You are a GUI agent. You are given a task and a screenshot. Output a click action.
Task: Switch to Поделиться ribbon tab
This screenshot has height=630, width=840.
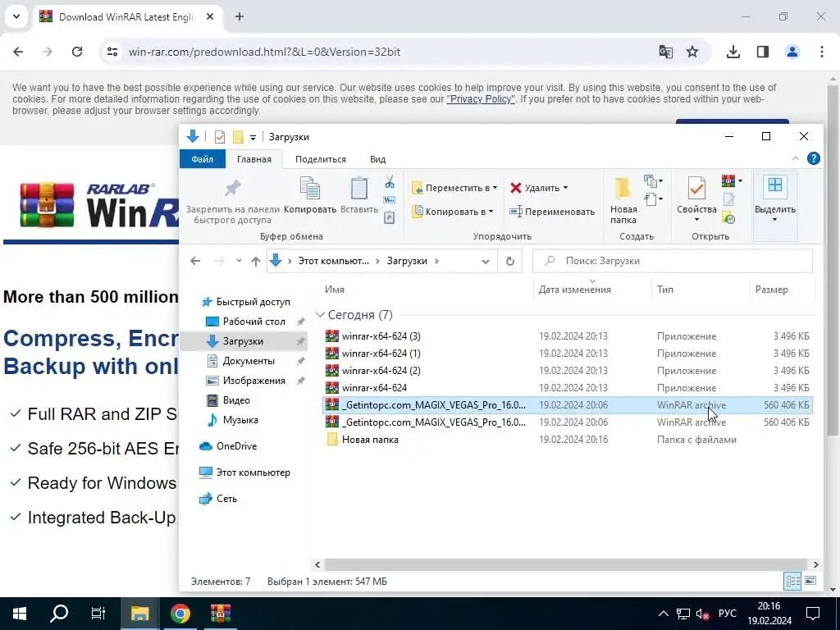pyautogui.click(x=321, y=159)
